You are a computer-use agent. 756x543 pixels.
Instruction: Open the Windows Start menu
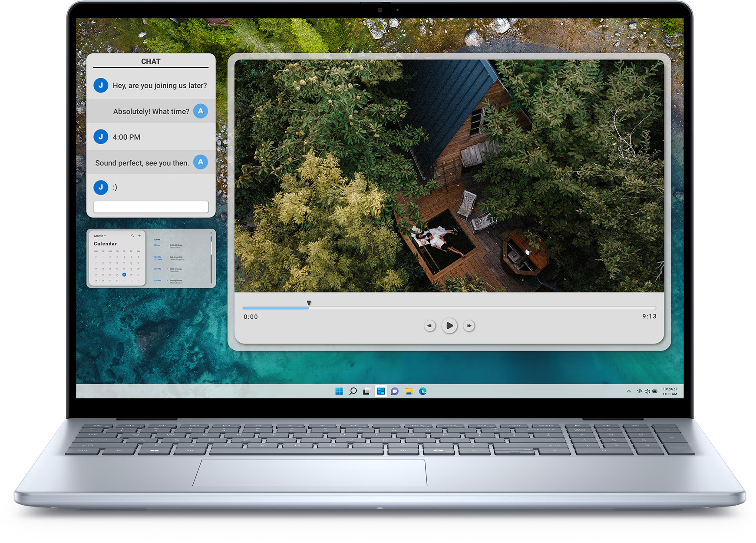tap(339, 391)
